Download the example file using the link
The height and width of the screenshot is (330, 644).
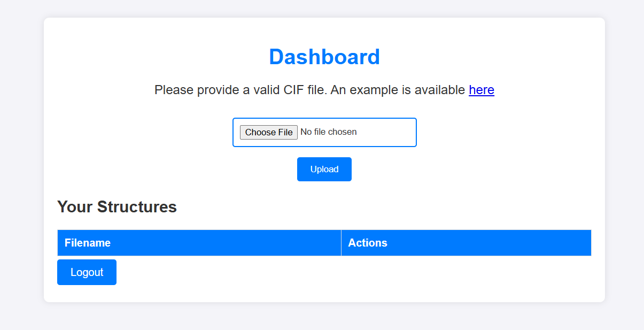click(x=481, y=90)
